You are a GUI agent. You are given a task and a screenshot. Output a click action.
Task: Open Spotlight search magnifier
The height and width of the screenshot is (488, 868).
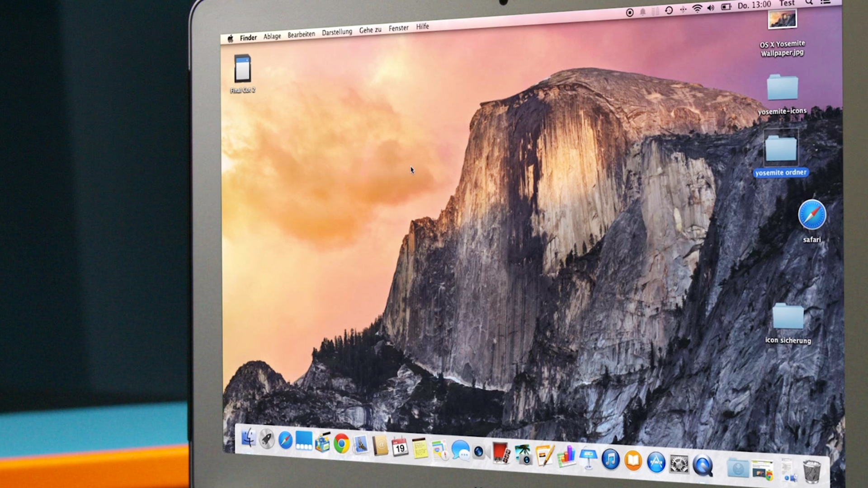809,2
